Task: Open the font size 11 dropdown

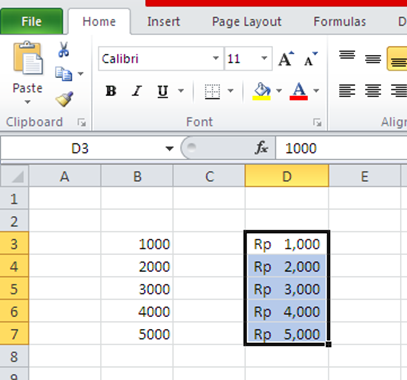Action: pos(264,58)
